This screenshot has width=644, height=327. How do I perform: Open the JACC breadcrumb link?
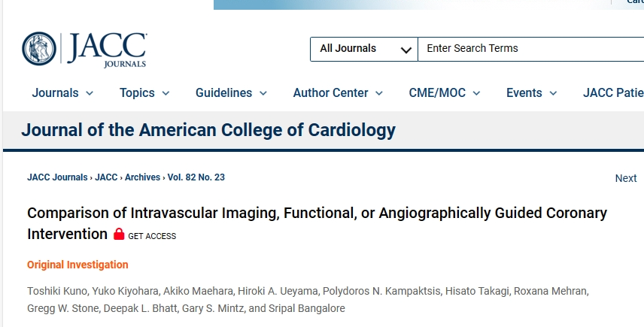pos(106,177)
